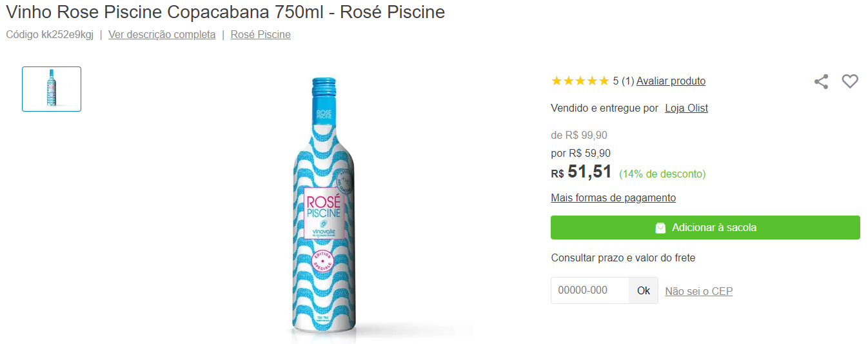Screen dimensions: 868x344
Task: Click the main Rosé Piscine bottle image
Action: (321, 208)
